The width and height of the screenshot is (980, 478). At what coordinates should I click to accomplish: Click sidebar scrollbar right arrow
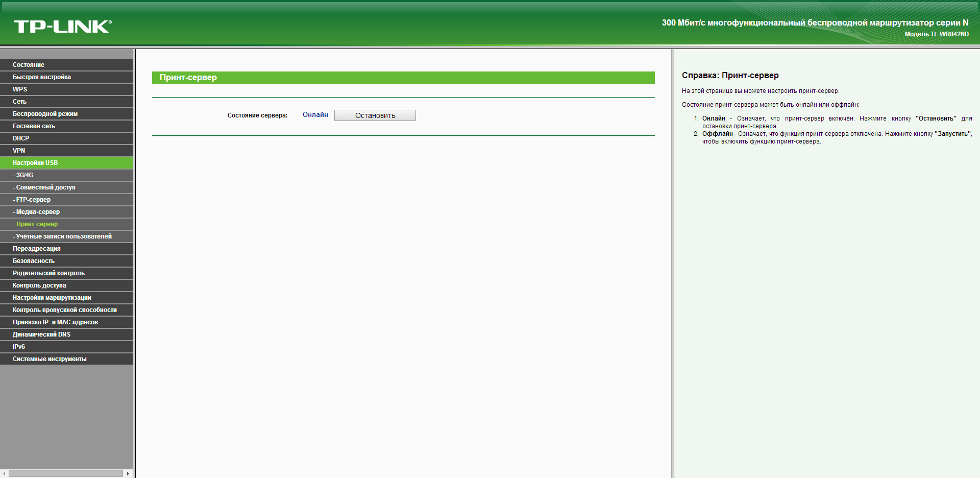(128, 474)
